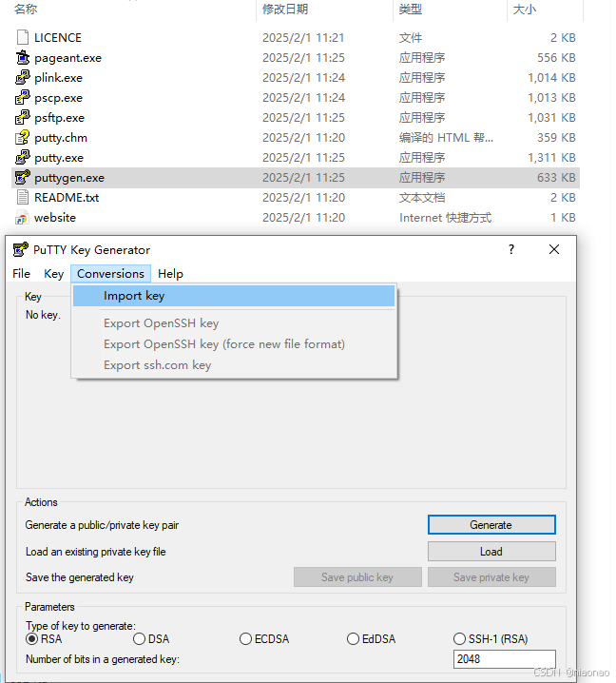Viewport: 616px width, 683px height.
Task: Open the Key menu
Action: [x=53, y=274]
